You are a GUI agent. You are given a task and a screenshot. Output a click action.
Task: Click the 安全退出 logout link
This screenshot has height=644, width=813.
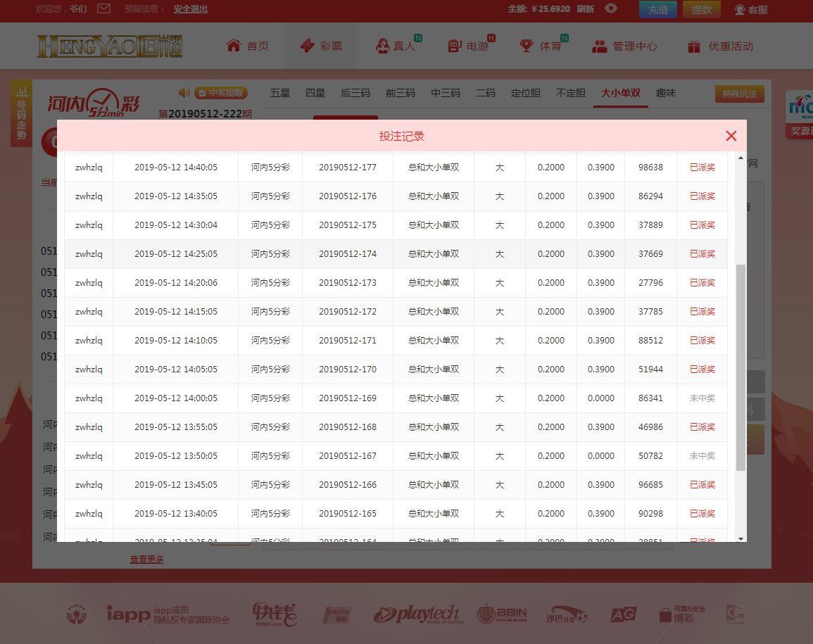tap(190, 9)
